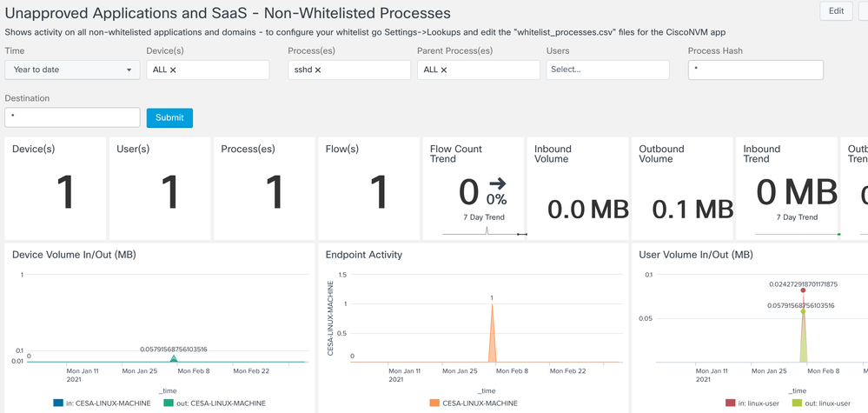The image size is (868, 413).
Task: Click the dashboard title Unapproved Applications and SaaS
Action: pos(228,12)
